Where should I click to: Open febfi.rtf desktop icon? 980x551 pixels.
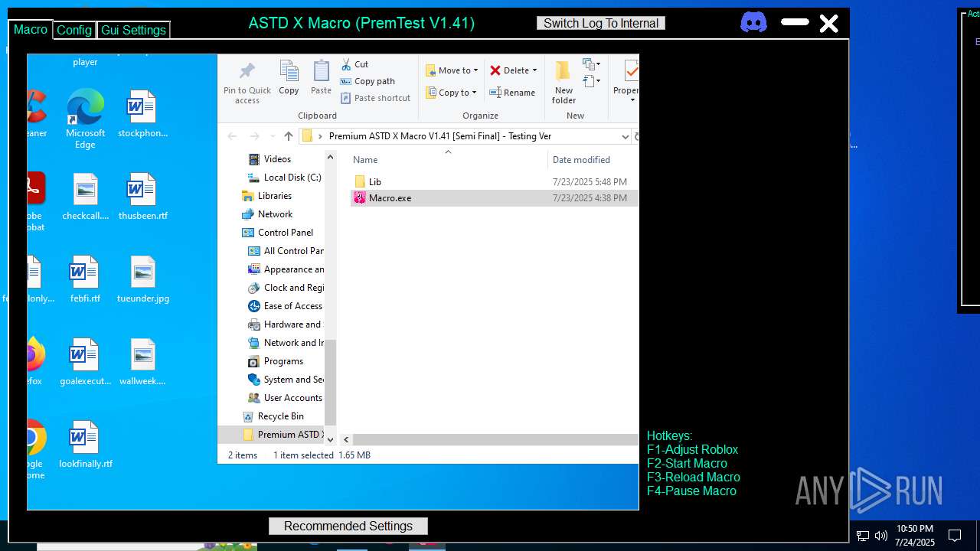[85, 279]
